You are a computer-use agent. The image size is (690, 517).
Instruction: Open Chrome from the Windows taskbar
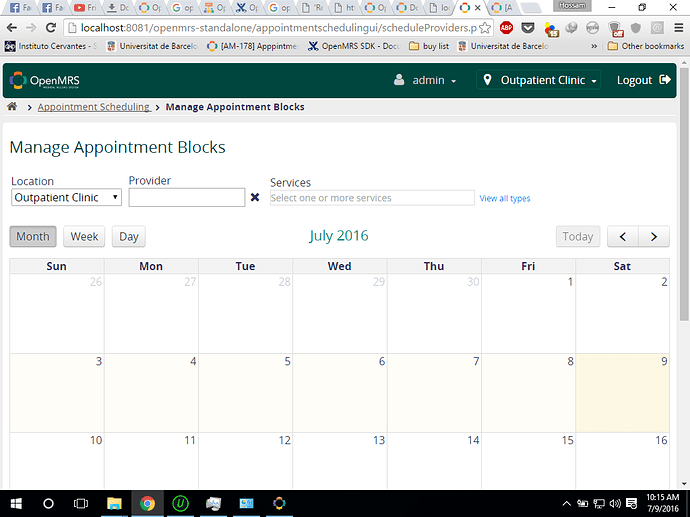(x=147, y=503)
